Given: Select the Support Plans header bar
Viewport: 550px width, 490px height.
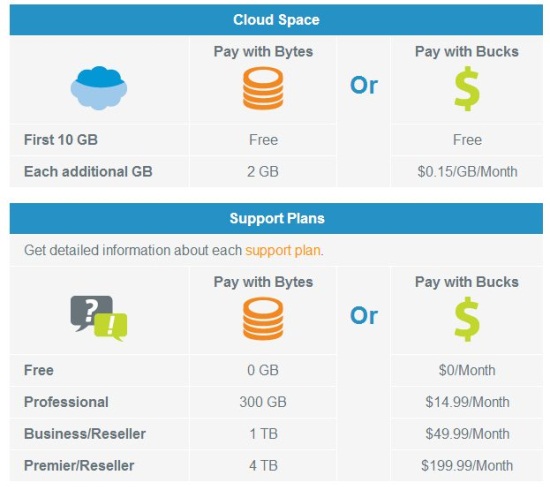Looking at the screenshot, I should pyautogui.click(x=276, y=218).
